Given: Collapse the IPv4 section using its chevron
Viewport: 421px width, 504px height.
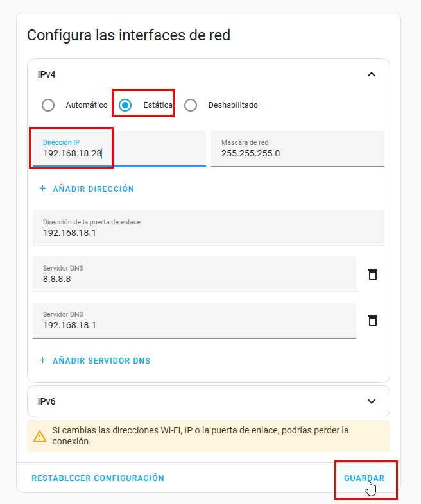Looking at the screenshot, I should pyautogui.click(x=371, y=74).
